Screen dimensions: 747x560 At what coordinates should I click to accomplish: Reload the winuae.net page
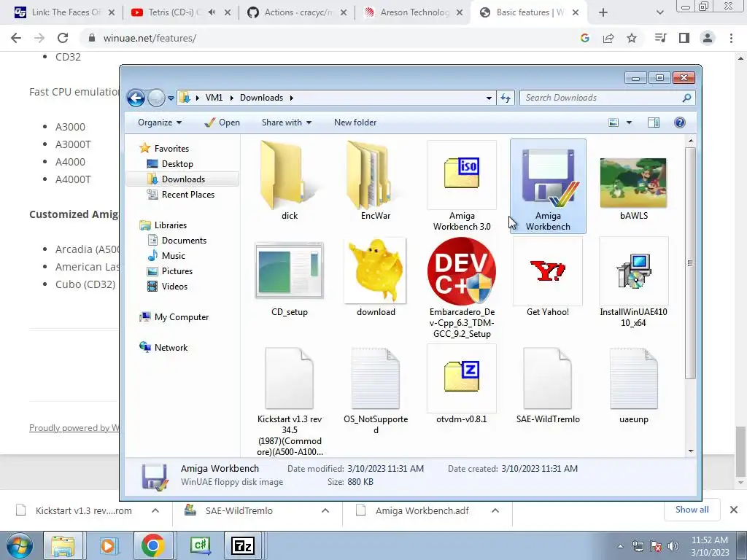[x=63, y=38]
